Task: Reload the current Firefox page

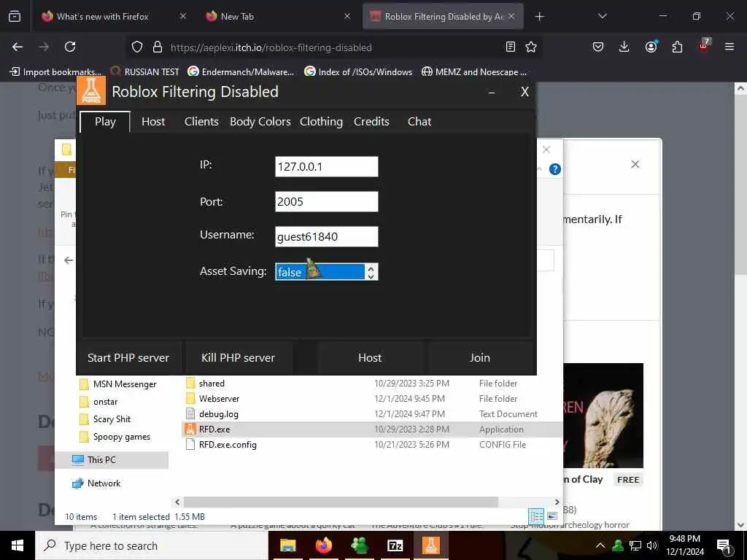Action: click(70, 47)
